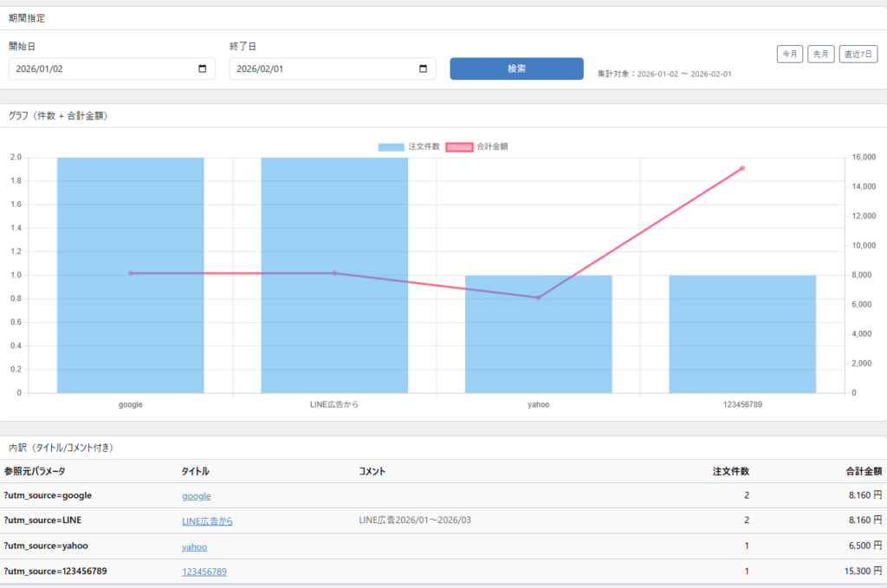Open calendar picker icon in end date field
Screen dimensions: 887x588
[424, 69]
